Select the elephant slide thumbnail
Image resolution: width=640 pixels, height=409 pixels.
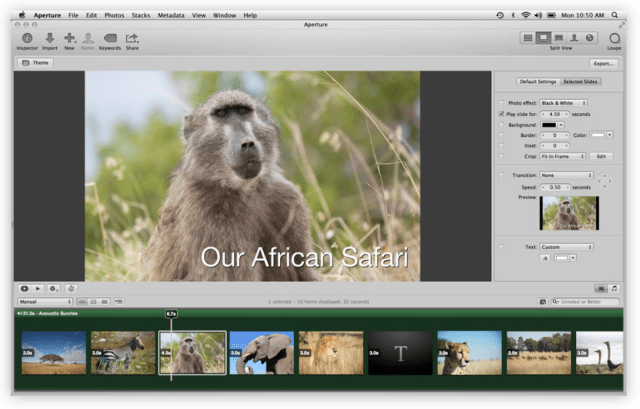coord(262,353)
